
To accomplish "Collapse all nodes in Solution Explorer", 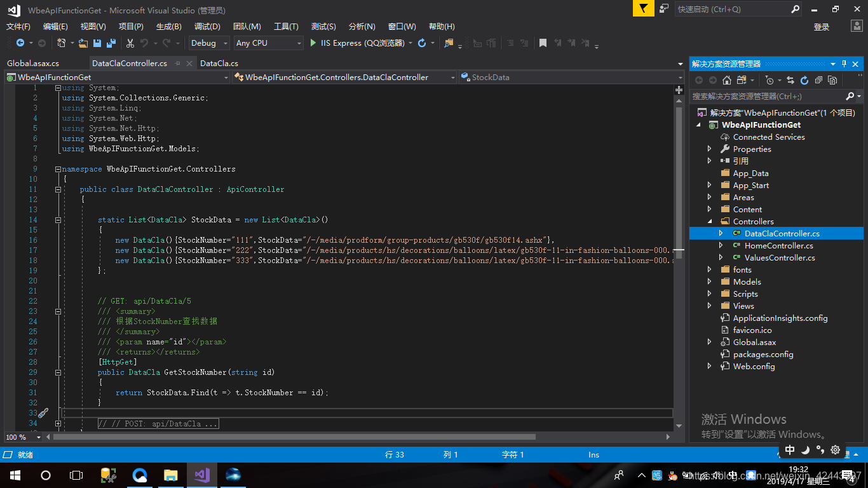I will point(818,80).
